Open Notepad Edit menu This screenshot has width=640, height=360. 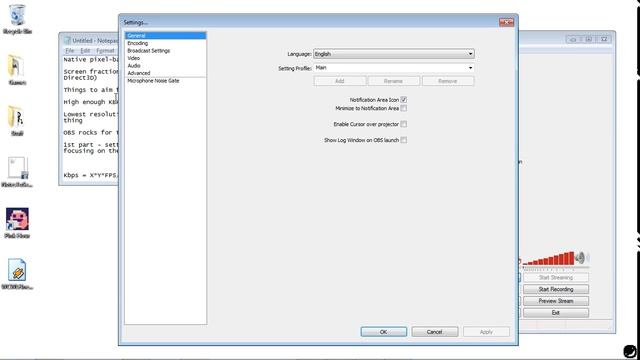click(85, 51)
